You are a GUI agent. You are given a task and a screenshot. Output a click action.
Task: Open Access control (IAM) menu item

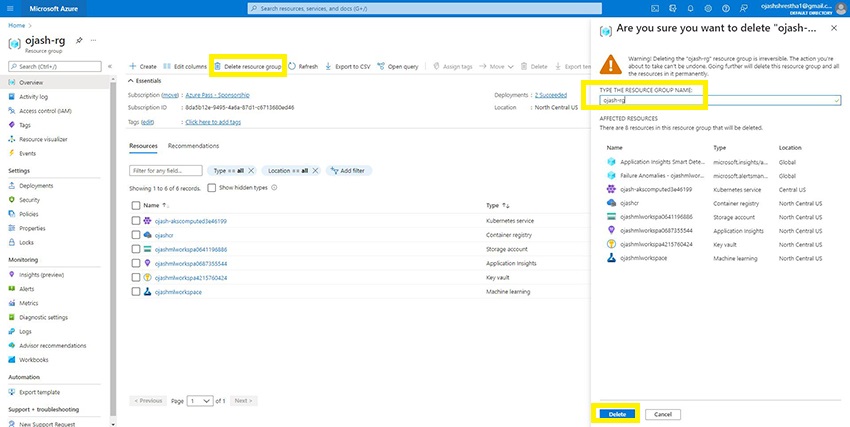(x=46, y=111)
